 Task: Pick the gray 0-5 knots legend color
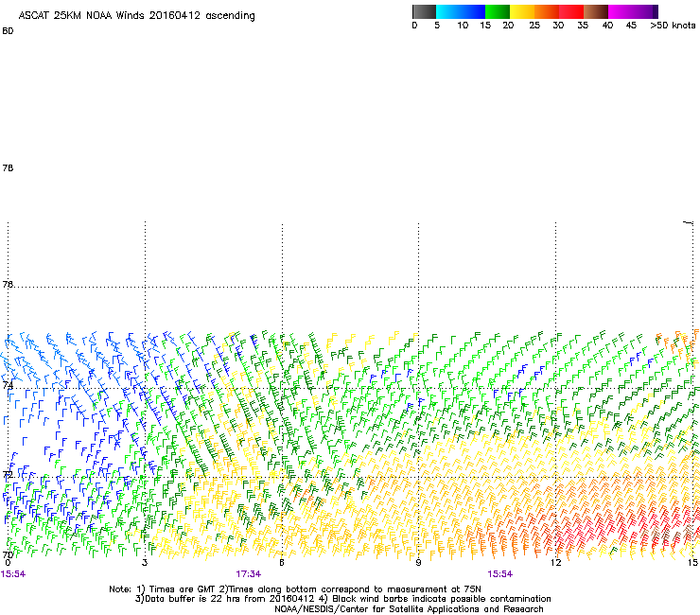tap(424, 11)
